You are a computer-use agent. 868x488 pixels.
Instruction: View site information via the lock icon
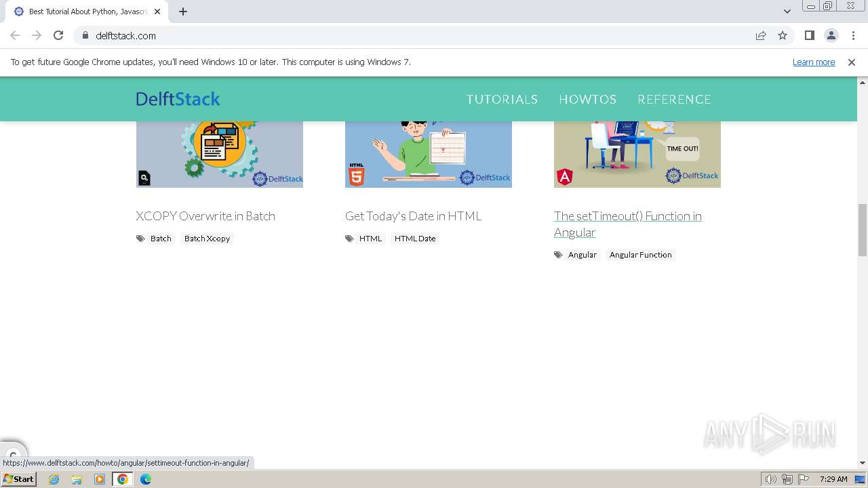pyautogui.click(x=85, y=35)
